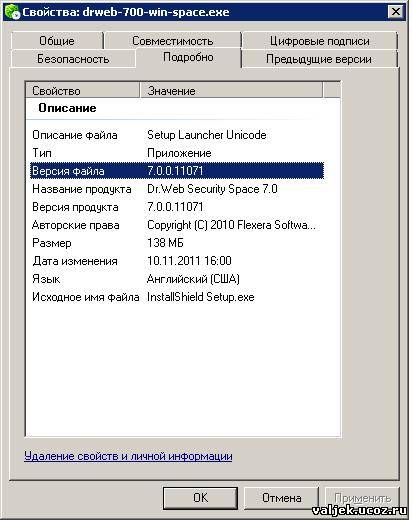Open the Удаление свойств и личной информации link
This screenshot has width=412, height=520.
click(x=128, y=456)
